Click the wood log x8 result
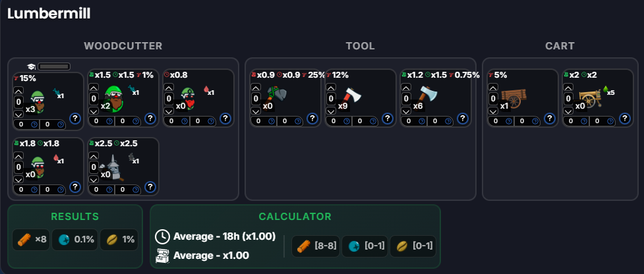 31,240
